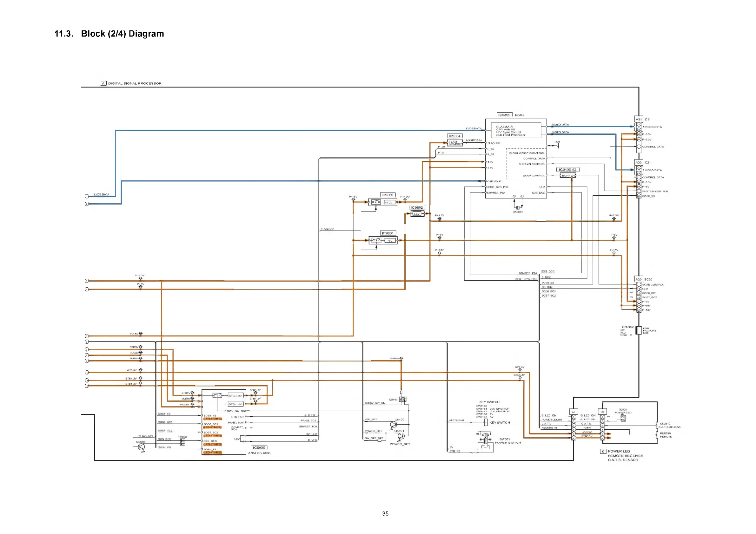Viewport: 756px width, 534px height.
Task: Click the A20 connector label box
Action: click(x=639, y=279)
